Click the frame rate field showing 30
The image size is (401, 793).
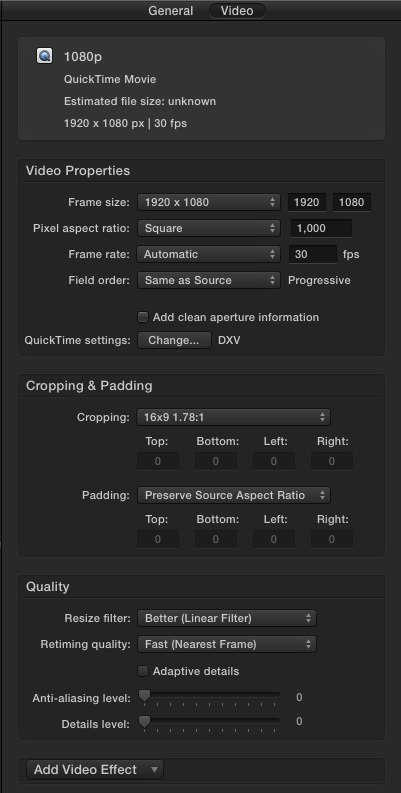[313, 254]
